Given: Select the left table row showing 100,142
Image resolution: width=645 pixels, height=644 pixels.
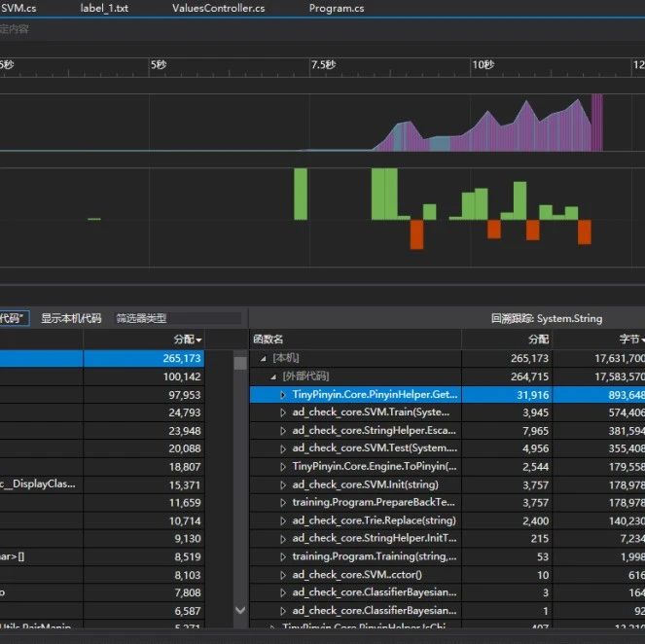Looking at the screenshot, I should (102, 376).
